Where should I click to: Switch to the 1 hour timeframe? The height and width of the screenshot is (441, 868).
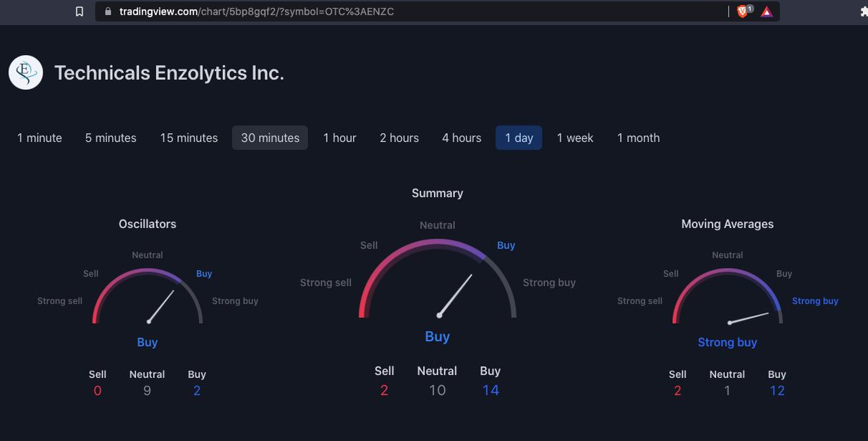point(339,138)
